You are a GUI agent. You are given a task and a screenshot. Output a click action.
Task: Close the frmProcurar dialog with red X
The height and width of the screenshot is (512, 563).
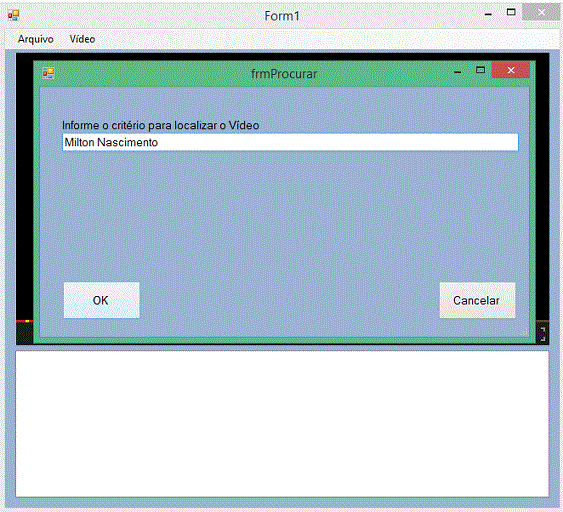click(x=511, y=70)
